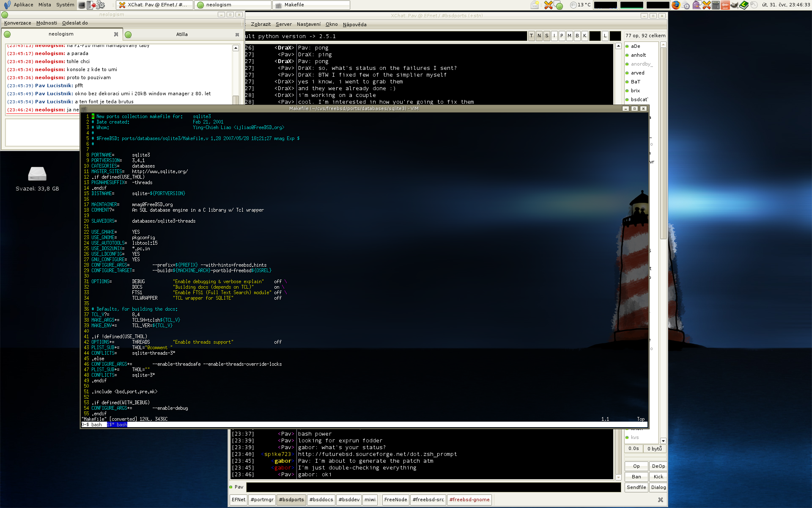Open the Svazek 33,8 GB drive
The image size is (812, 508).
coord(37,174)
